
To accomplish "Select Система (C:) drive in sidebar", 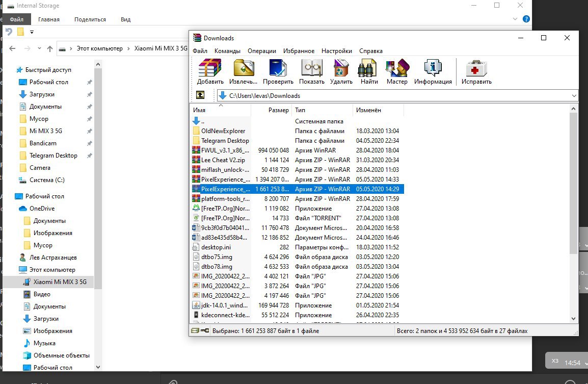I will 47,180.
